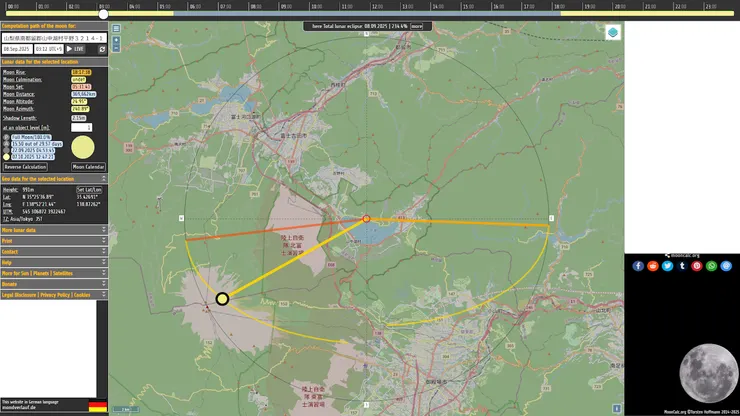This screenshot has height=416, width=740.
Task: Click the west compass marker on the circle
Action: pos(181,218)
